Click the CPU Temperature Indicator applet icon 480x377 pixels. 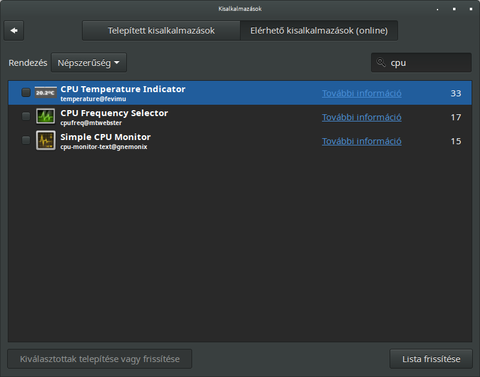[46, 93]
